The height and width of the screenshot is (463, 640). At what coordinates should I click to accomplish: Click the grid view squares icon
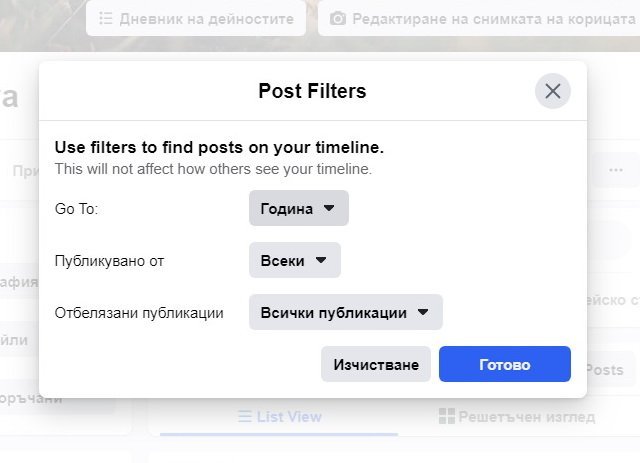click(x=447, y=417)
